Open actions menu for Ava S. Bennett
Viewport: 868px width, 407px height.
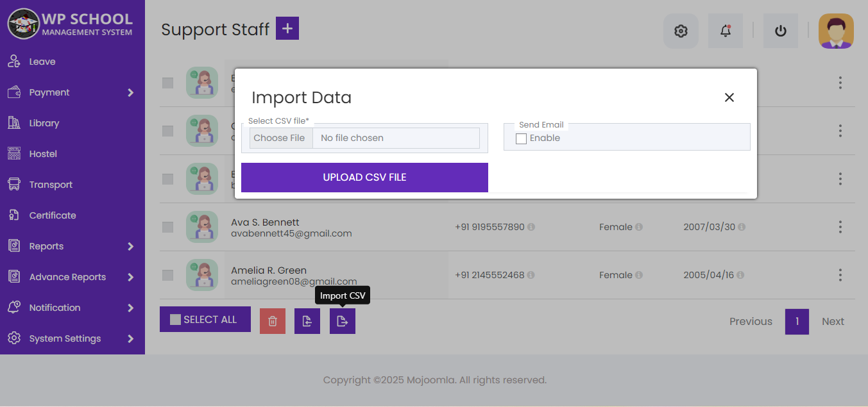840,227
